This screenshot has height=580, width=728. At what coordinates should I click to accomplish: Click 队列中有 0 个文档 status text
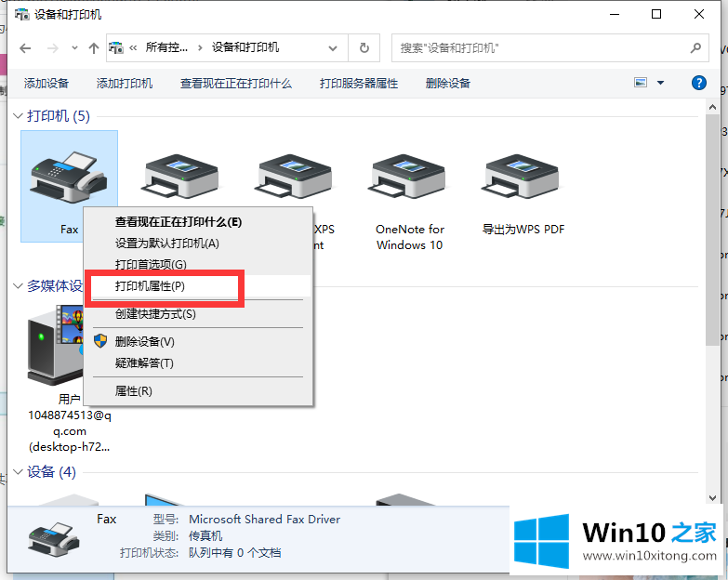click(234, 553)
